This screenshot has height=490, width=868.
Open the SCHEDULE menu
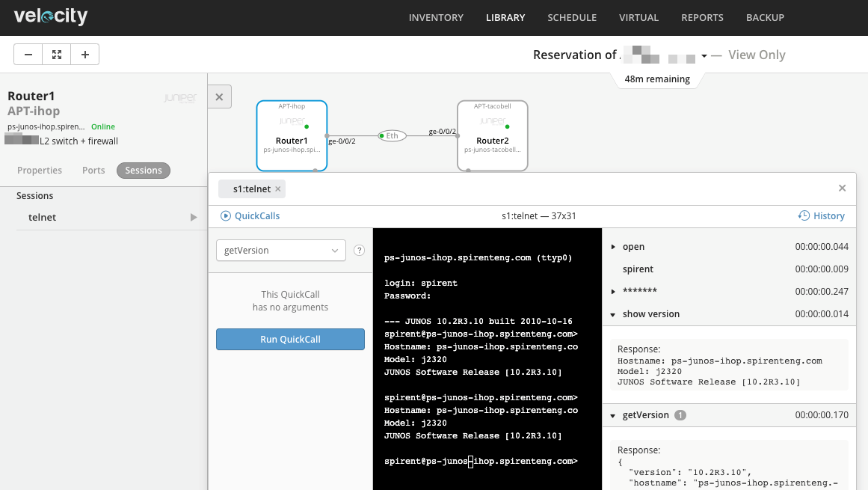[572, 18]
